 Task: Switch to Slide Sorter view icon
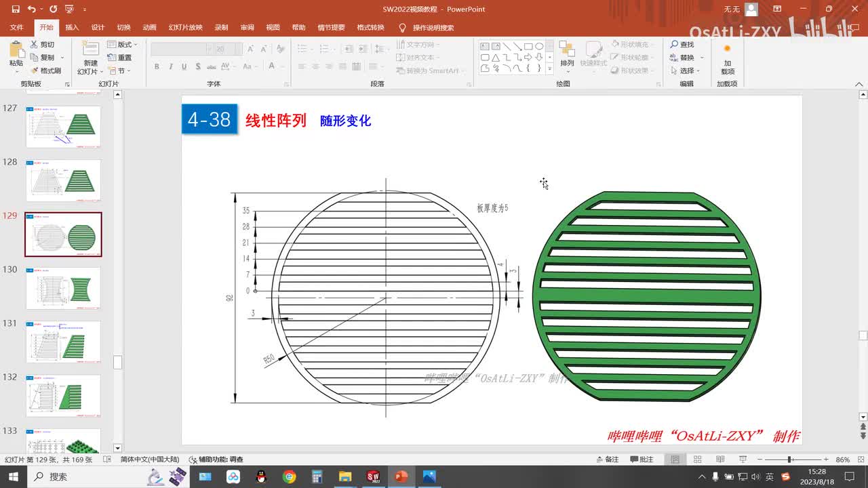[697, 460]
